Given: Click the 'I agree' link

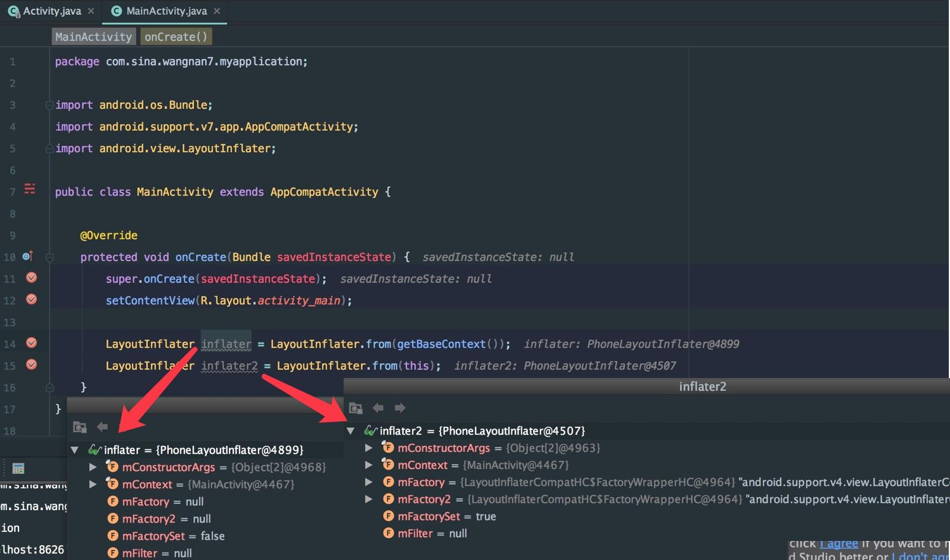Looking at the screenshot, I should pyautogui.click(x=839, y=543).
